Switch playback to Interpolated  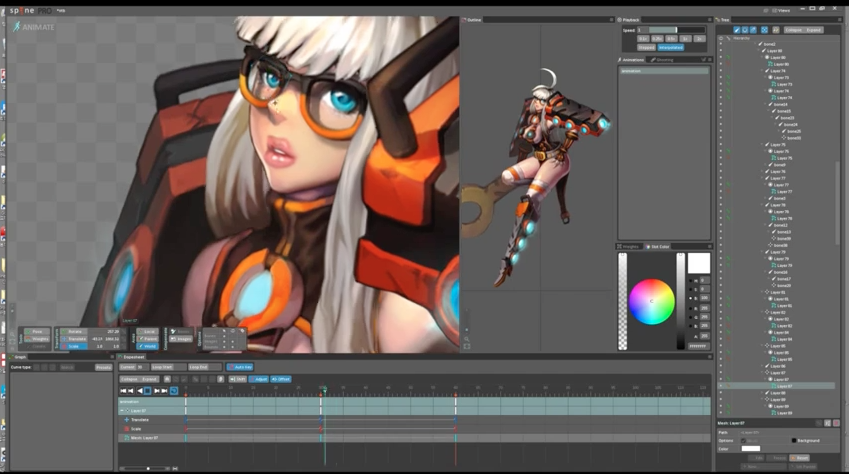[x=671, y=48]
